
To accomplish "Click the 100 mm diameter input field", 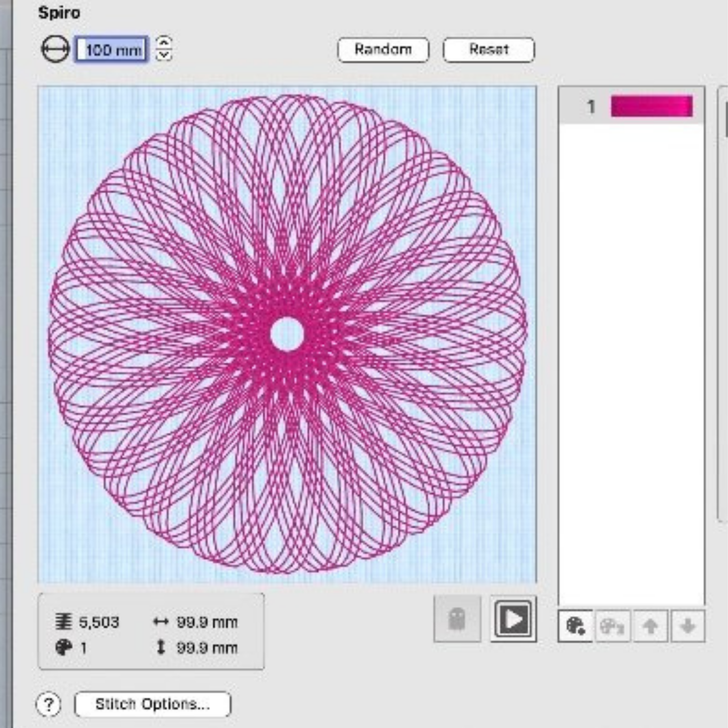I will coord(112,49).
